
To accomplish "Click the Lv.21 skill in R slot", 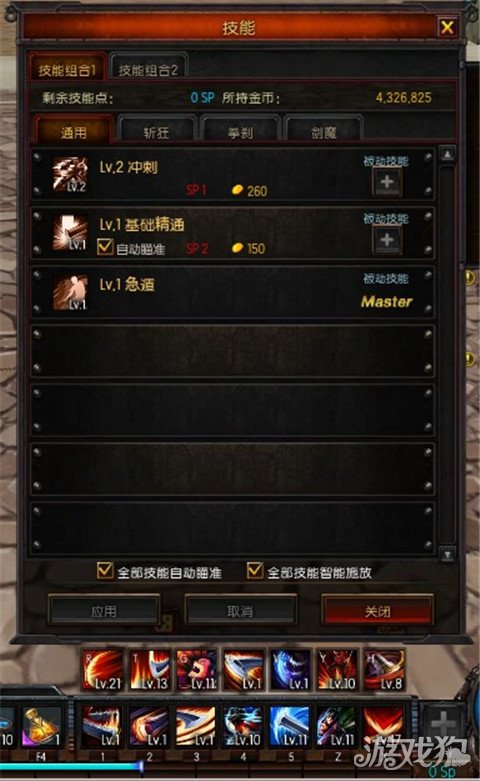I will point(103,669).
